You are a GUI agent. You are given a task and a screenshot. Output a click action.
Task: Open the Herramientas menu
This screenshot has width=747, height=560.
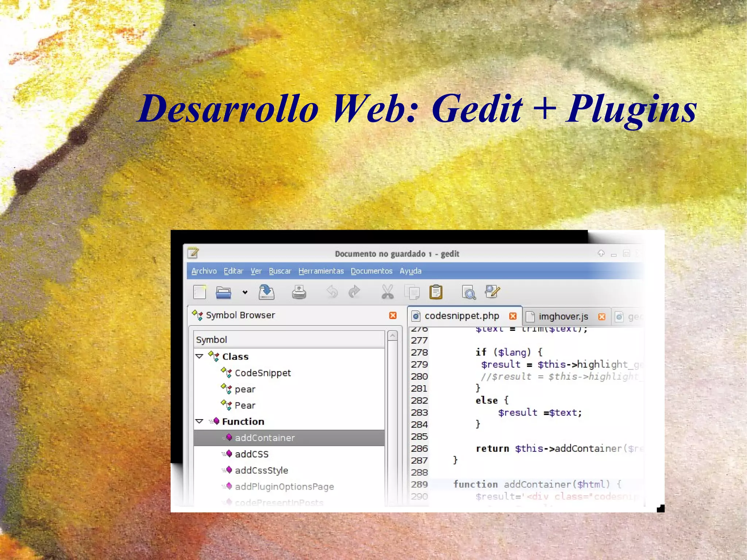[321, 271]
